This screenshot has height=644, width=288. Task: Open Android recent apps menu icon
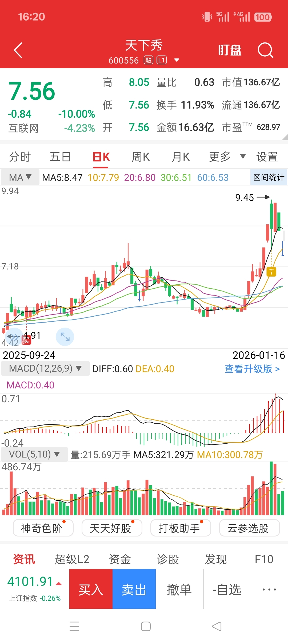point(74,626)
